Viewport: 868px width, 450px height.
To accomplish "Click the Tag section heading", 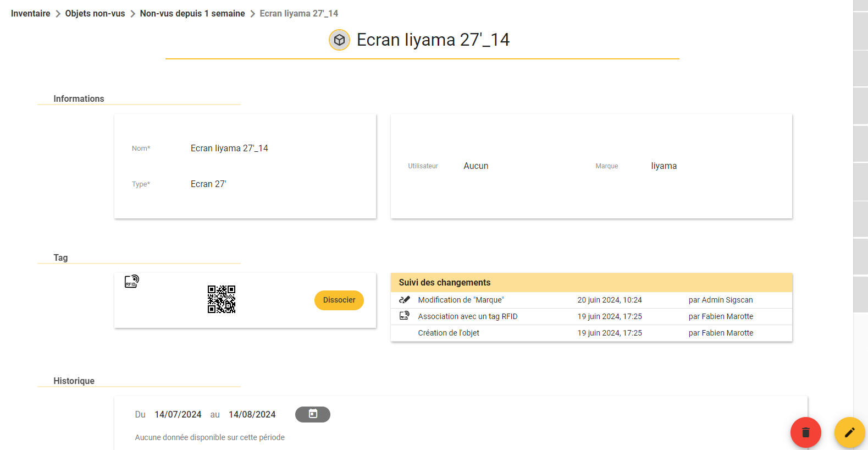I will tap(60, 258).
